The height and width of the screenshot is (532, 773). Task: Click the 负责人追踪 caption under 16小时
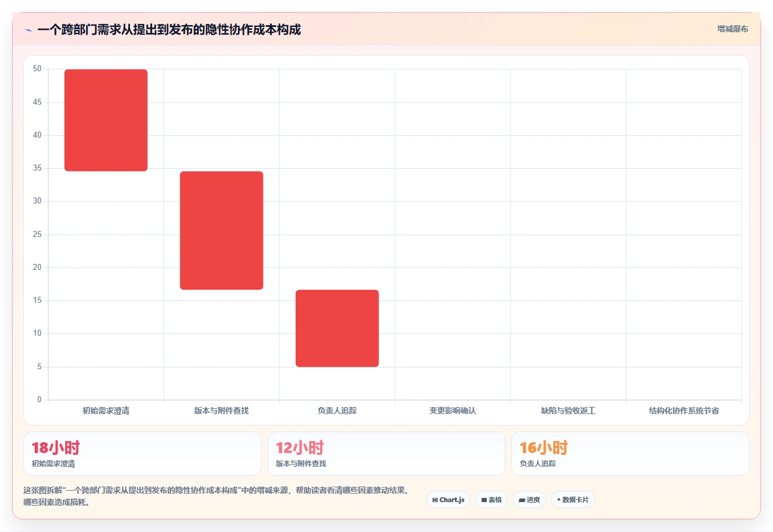click(x=538, y=464)
